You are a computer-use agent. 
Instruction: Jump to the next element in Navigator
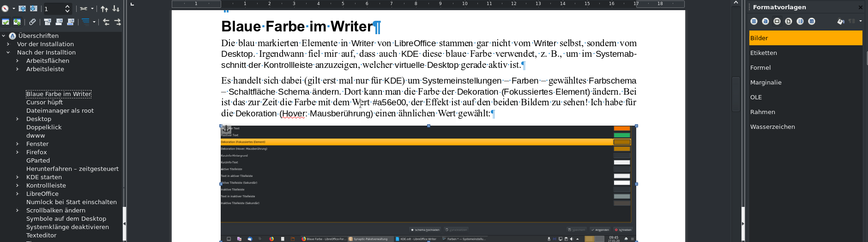(34, 9)
